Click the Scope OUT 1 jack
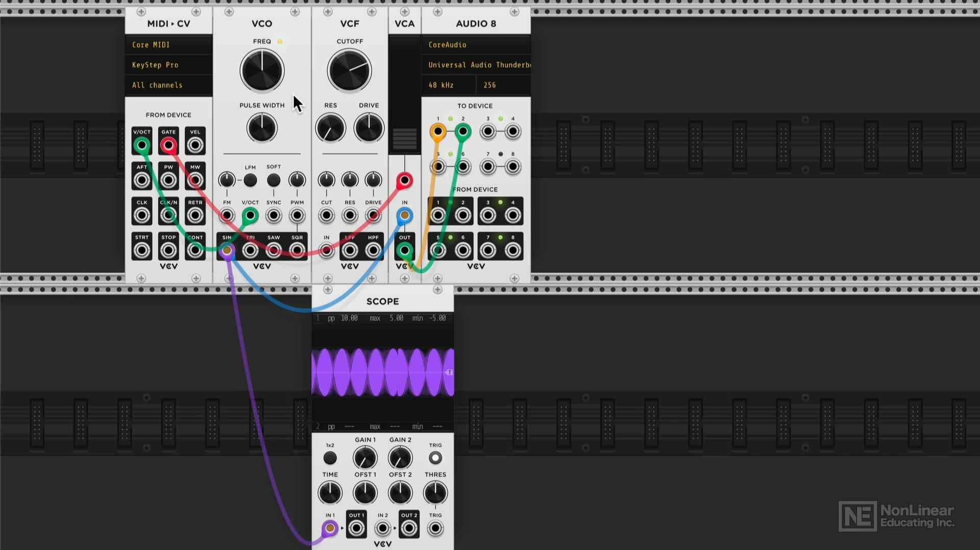Viewport: 980px width, 550px height. click(x=356, y=528)
